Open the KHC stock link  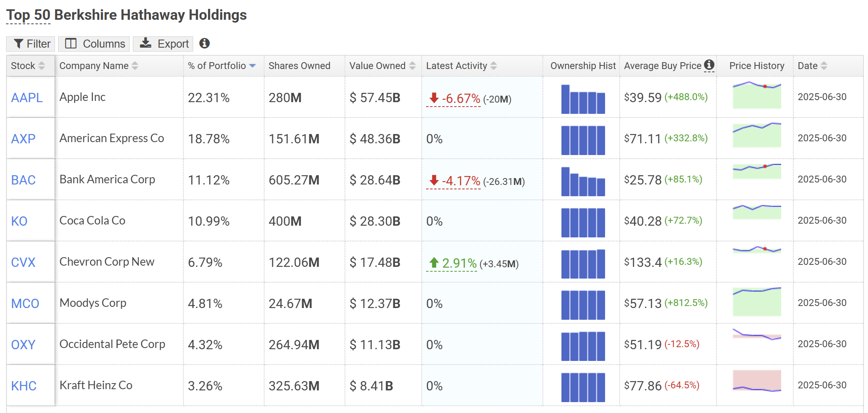coord(23,386)
